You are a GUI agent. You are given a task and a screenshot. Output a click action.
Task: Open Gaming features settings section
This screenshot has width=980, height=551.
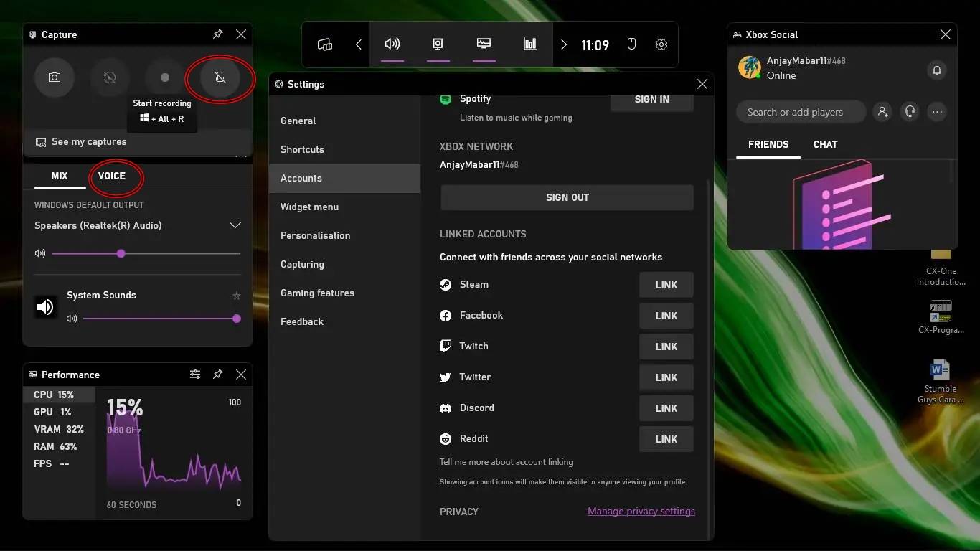point(344,293)
